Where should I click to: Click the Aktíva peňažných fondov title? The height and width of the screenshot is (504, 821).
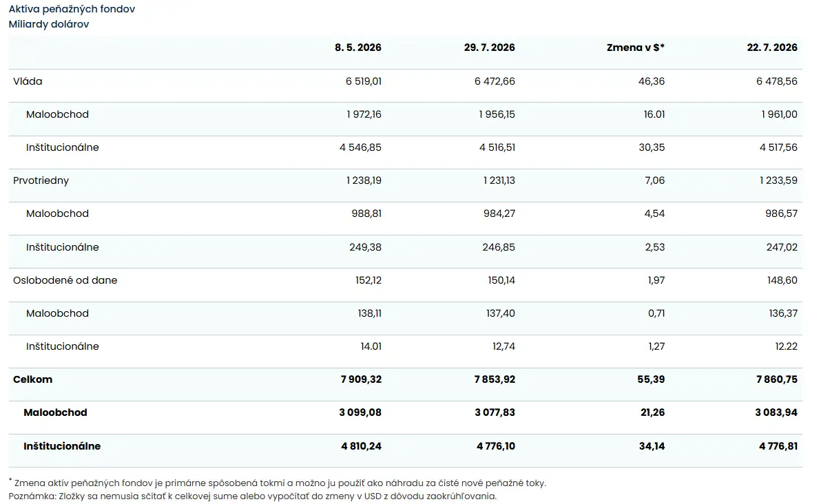[72, 9]
